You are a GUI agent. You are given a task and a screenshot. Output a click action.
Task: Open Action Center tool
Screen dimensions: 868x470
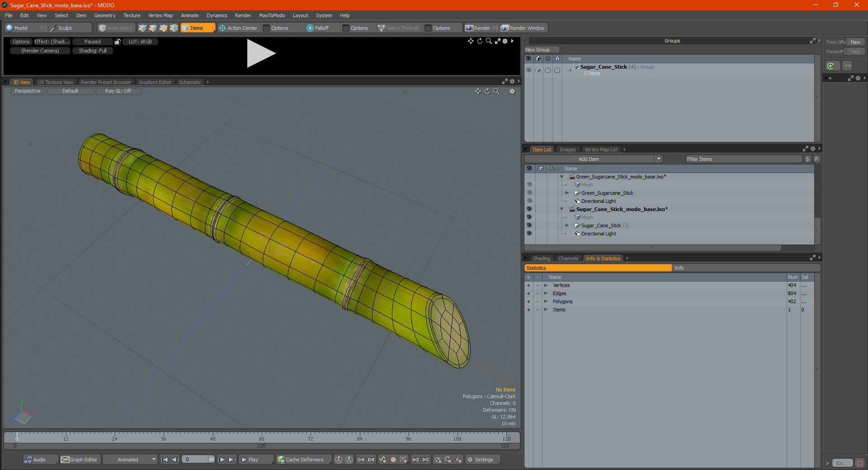click(238, 28)
